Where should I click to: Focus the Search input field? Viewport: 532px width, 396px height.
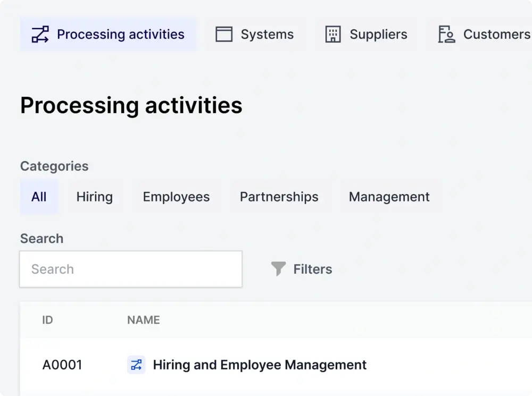tap(131, 269)
